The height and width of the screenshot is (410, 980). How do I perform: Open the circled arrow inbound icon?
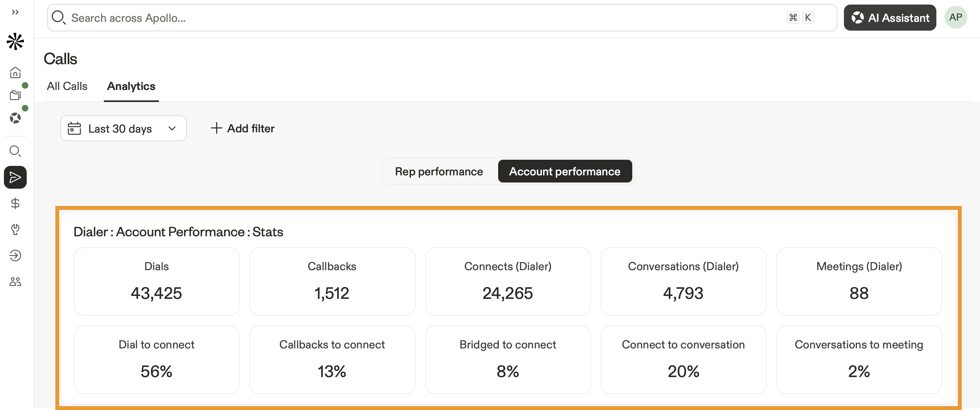click(x=15, y=256)
